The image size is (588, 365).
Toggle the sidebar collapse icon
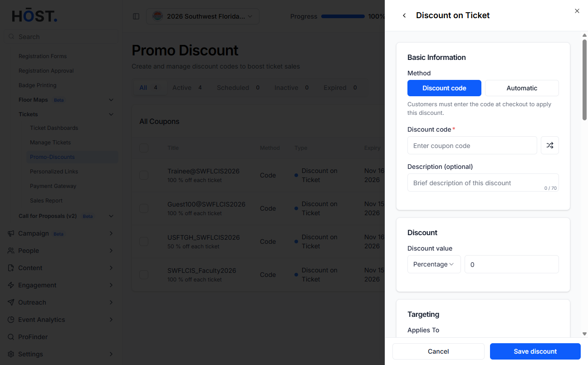point(136,16)
